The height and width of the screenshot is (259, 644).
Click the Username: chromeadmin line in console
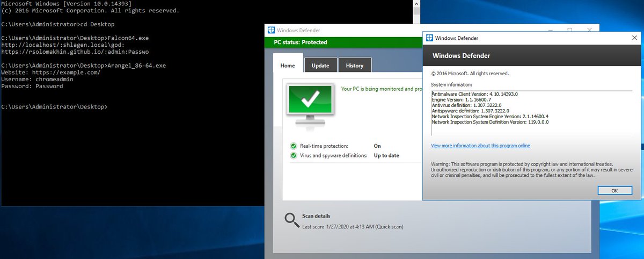point(38,80)
